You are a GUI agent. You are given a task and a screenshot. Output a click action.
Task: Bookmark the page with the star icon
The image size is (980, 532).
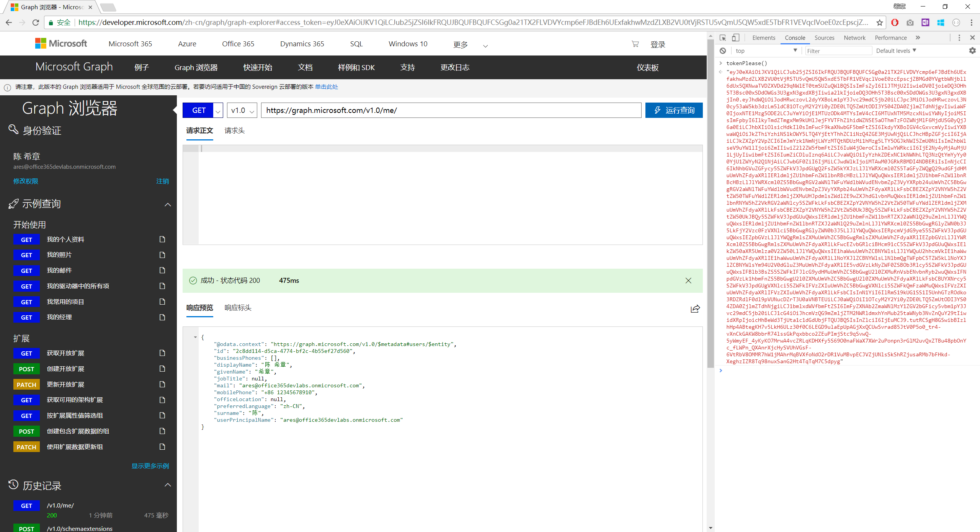click(879, 23)
